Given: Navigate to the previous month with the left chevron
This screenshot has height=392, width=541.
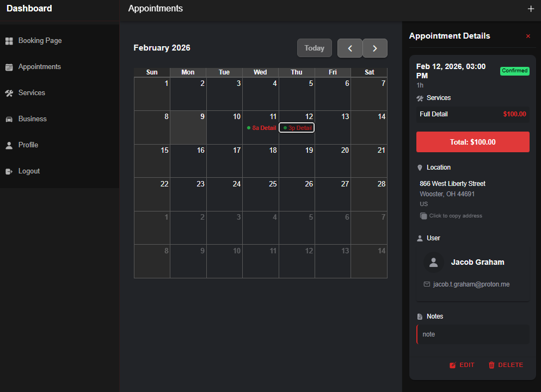Looking at the screenshot, I should 350,48.
